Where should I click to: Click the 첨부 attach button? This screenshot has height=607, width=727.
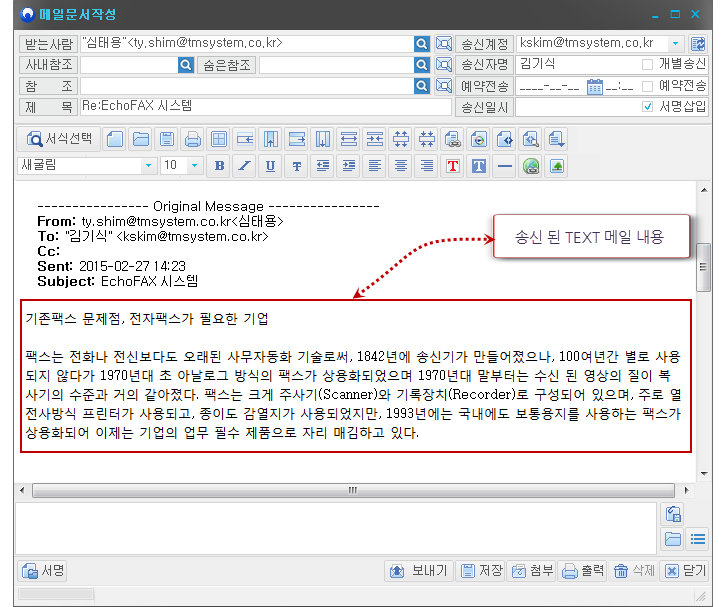(532, 570)
